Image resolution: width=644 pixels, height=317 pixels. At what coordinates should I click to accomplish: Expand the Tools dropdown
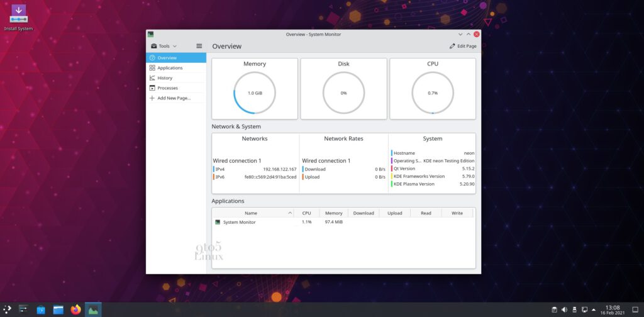pyautogui.click(x=164, y=46)
